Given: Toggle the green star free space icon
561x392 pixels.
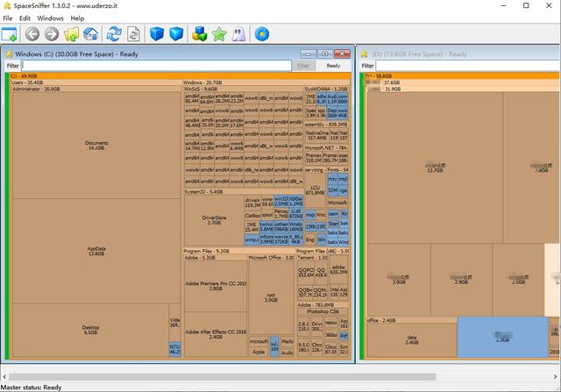Looking at the screenshot, I should [x=218, y=34].
